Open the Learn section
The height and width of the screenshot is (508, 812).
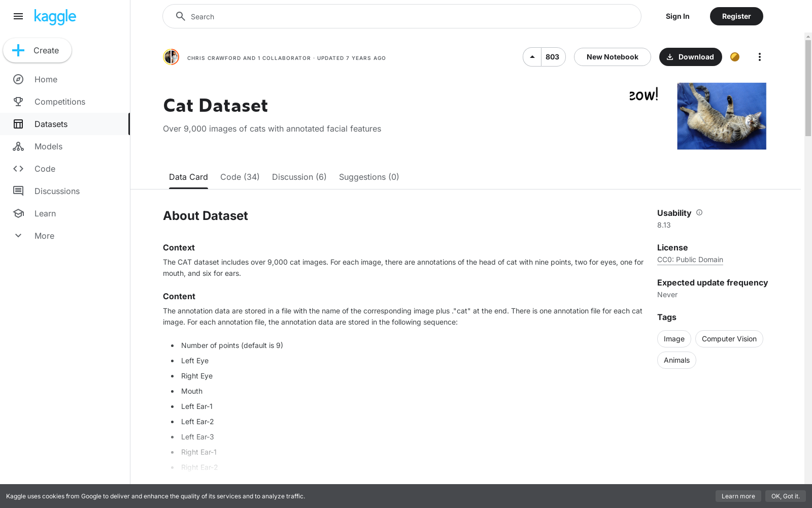pyautogui.click(x=45, y=213)
